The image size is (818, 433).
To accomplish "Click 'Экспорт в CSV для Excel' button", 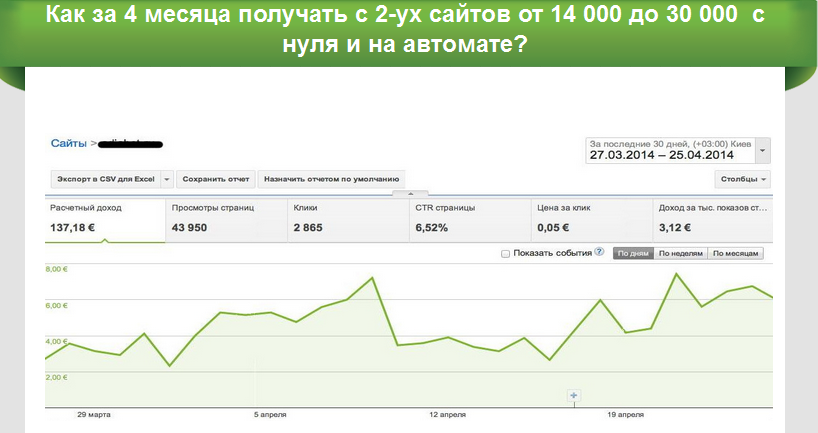I will (105, 179).
